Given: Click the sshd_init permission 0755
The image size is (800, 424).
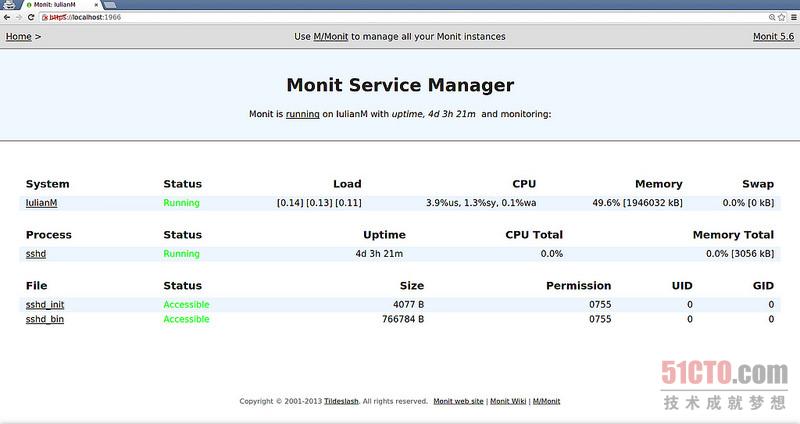Looking at the screenshot, I should pyautogui.click(x=600, y=305).
